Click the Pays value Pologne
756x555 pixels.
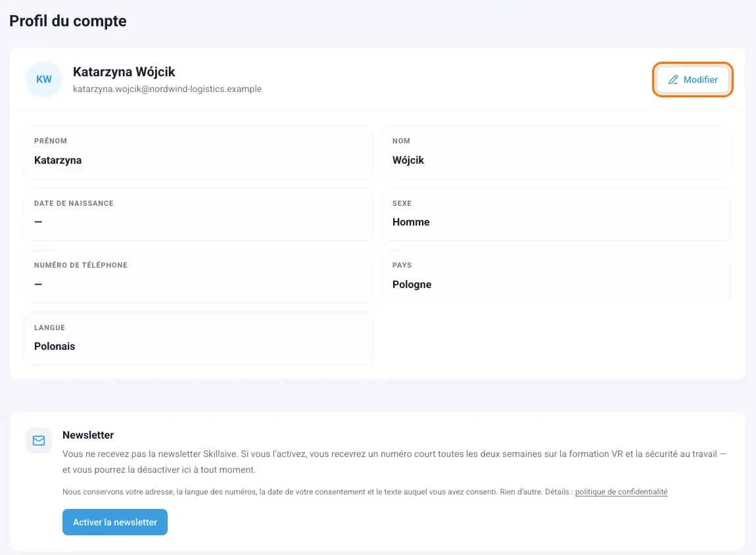point(412,285)
